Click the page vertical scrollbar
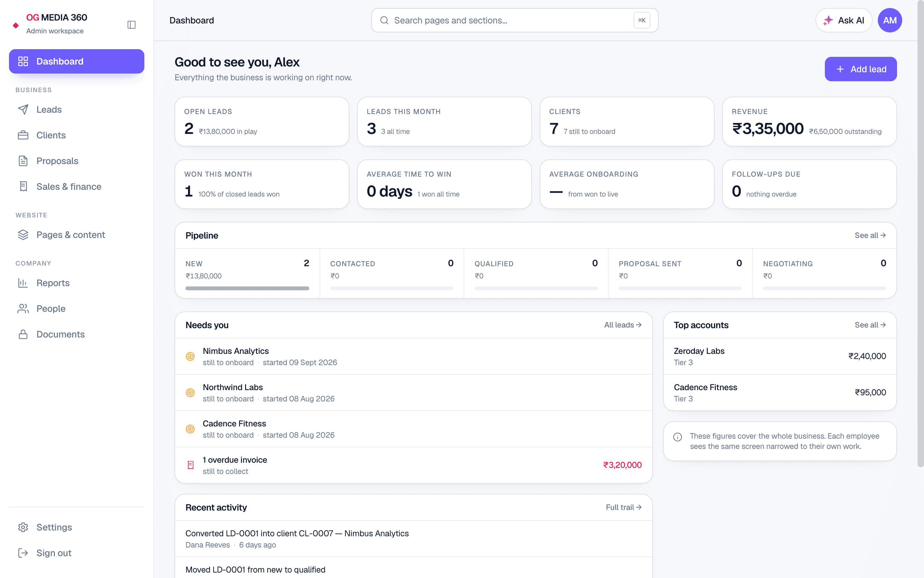 point(920,233)
